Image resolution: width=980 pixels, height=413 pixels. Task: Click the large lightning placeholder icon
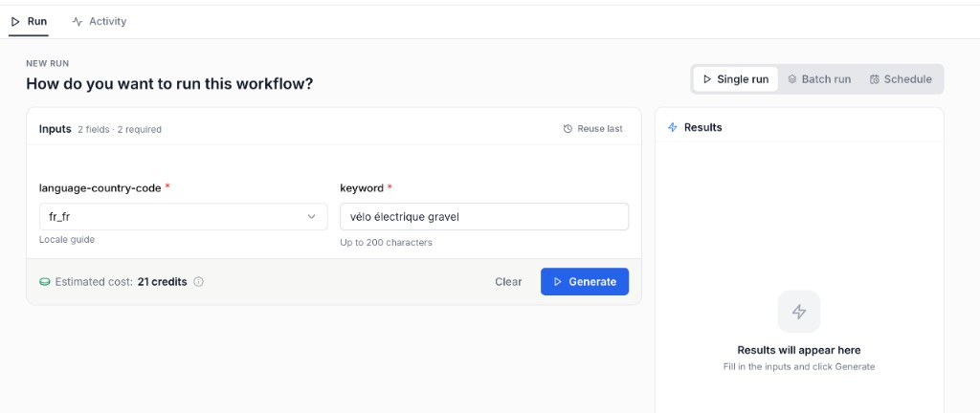coord(799,312)
